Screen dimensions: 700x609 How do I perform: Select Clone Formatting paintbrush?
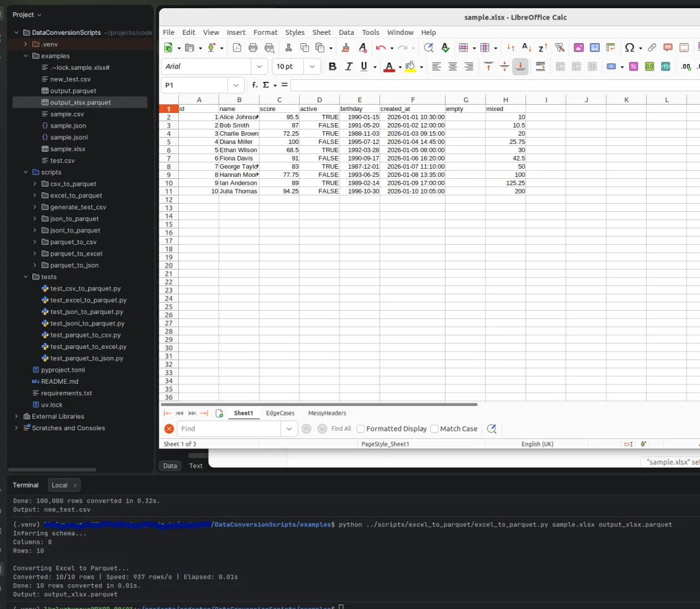345,48
